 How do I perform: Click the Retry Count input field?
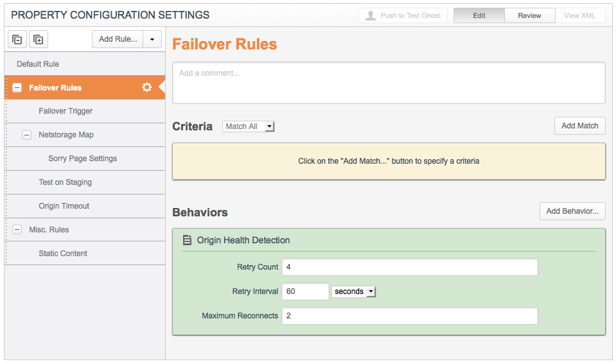click(409, 267)
